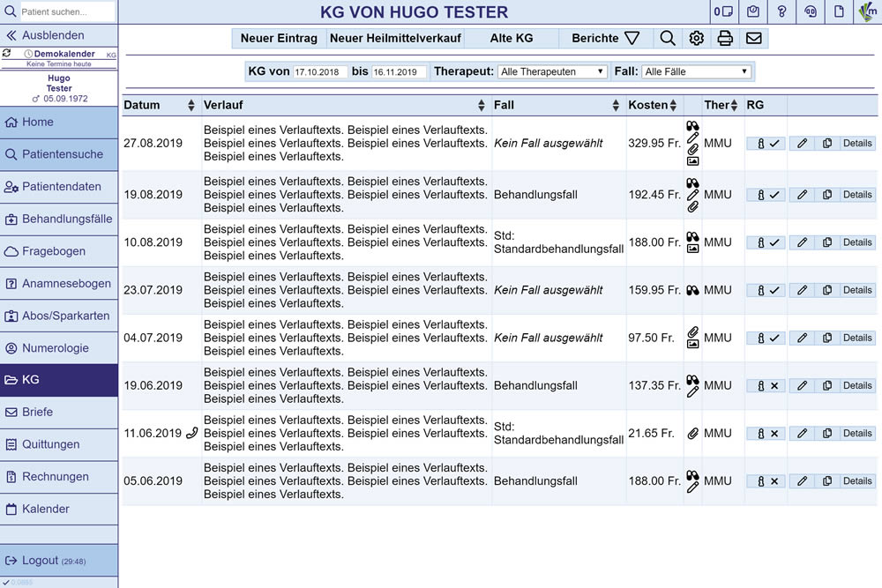This screenshot has width=882, height=588.
Task: Copy the 19.08.2019 entry using duplicate icon
Action: tap(827, 195)
